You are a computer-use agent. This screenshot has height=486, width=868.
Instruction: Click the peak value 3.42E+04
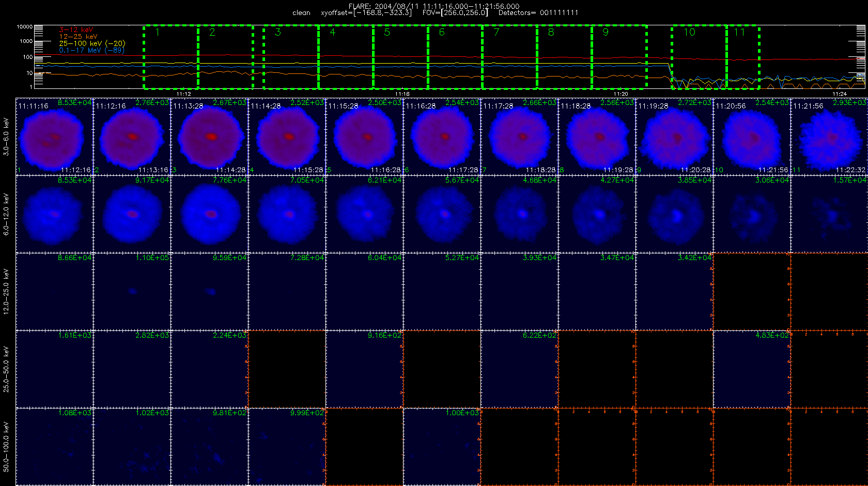[x=694, y=257]
